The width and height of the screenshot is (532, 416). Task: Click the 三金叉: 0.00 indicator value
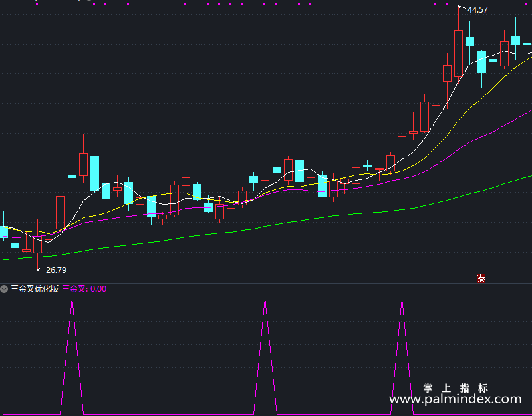(84, 289)
